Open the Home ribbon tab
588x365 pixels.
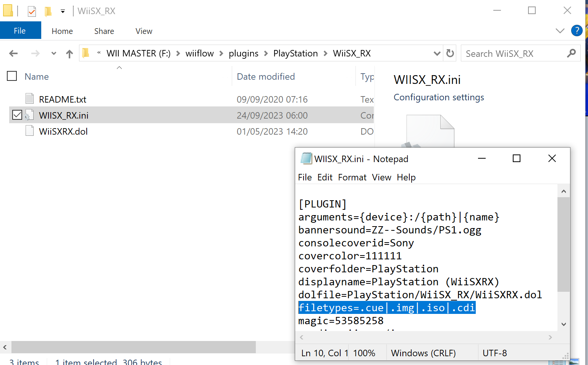[x=62, y=31]
